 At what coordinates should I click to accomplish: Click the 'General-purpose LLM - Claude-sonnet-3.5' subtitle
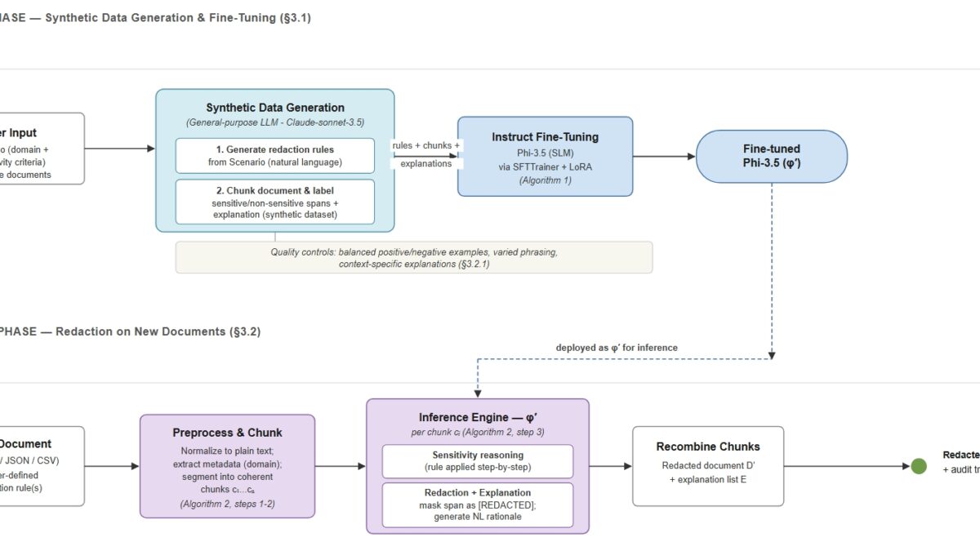[275, 122]
